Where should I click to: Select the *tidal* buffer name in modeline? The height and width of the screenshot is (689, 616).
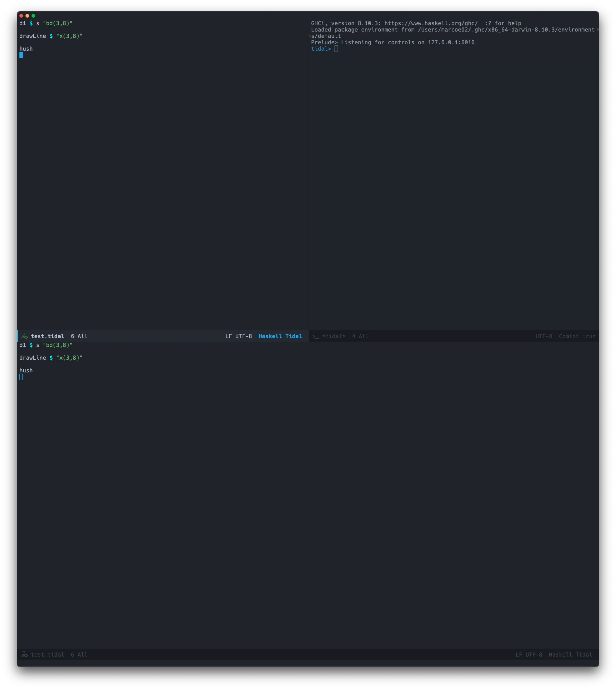tap(334, 336)
